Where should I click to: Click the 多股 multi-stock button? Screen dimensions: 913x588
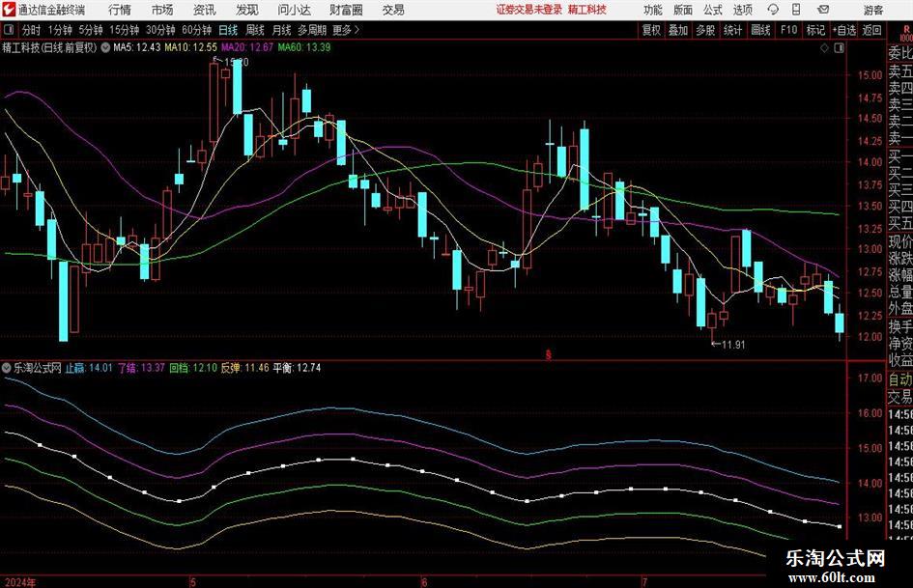[705, 30]
